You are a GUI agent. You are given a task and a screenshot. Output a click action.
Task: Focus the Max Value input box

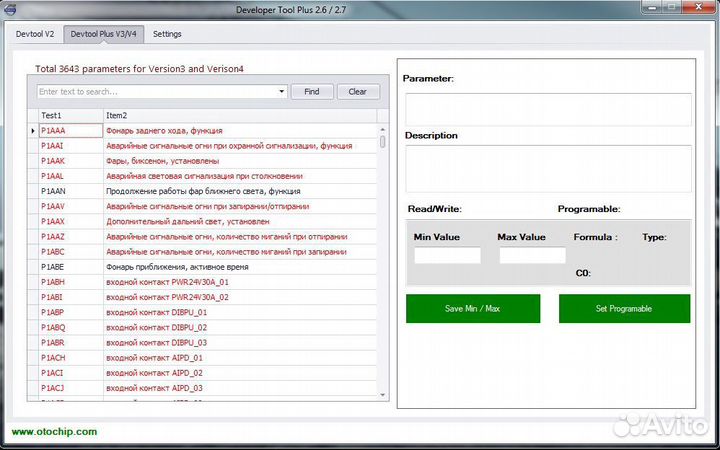point(532,256)
